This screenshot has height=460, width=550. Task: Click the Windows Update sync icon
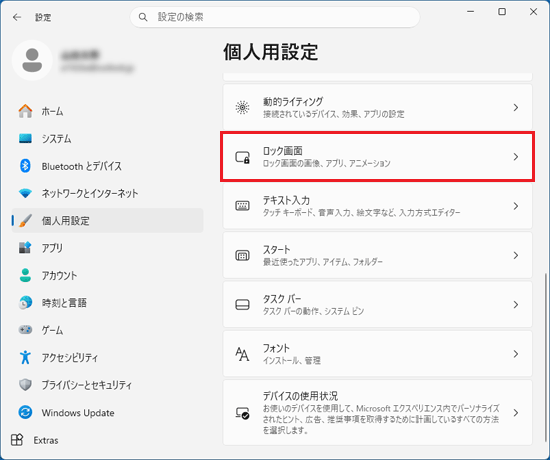(x=25, y=412)
